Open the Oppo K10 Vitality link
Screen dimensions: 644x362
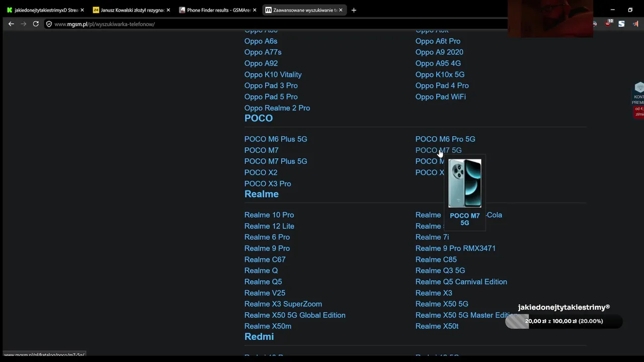(273, 74)
